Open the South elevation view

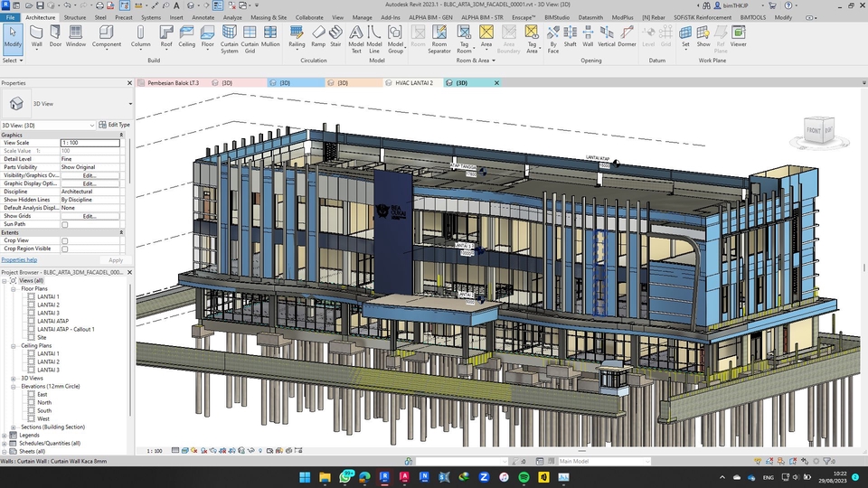(x=44, y=411)
